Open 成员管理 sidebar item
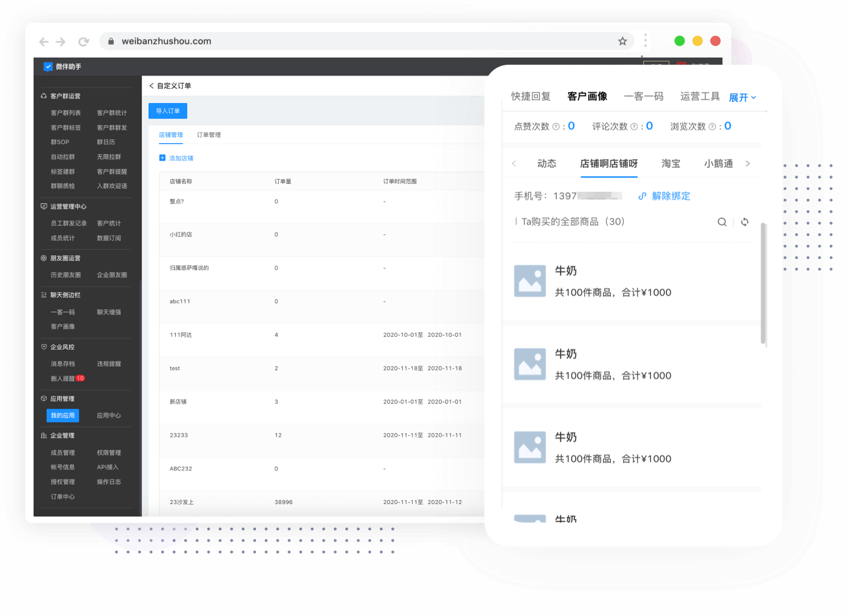The image size is (850, 616). [62, 453]
